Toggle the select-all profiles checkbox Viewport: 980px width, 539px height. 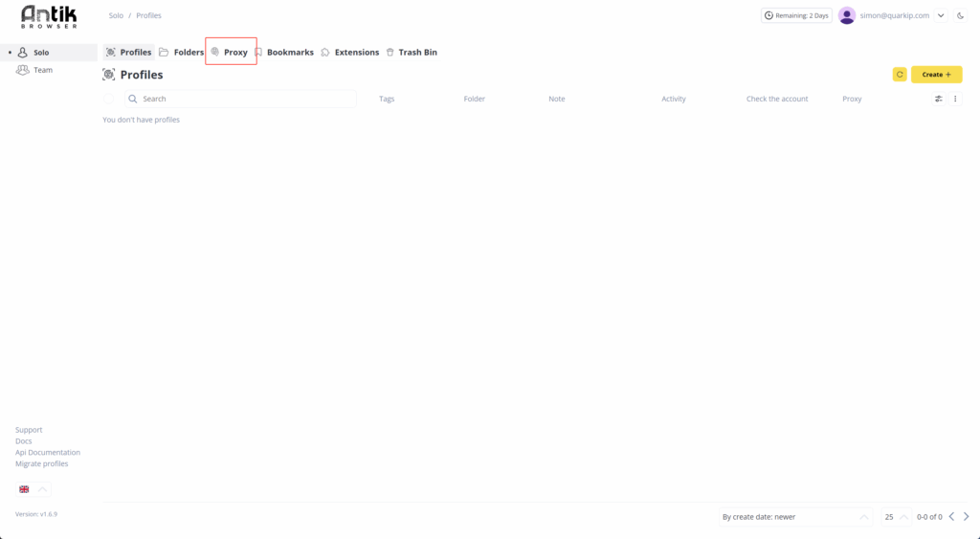click(x=109, y=99)
